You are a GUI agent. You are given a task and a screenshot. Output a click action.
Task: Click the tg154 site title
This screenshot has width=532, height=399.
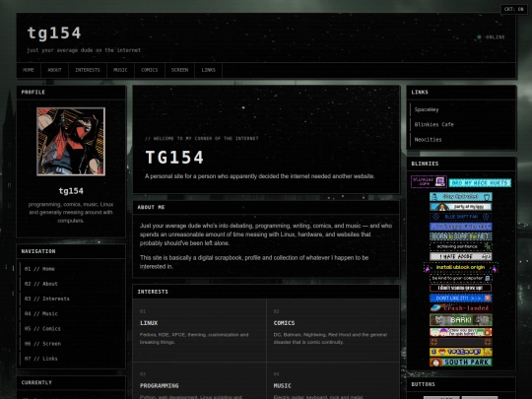point(54,33)
